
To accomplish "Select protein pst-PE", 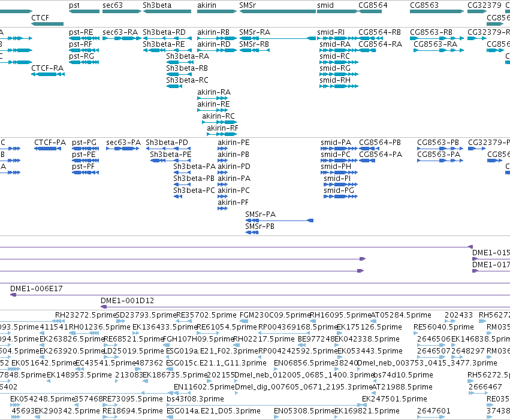I will click(85, 161).
